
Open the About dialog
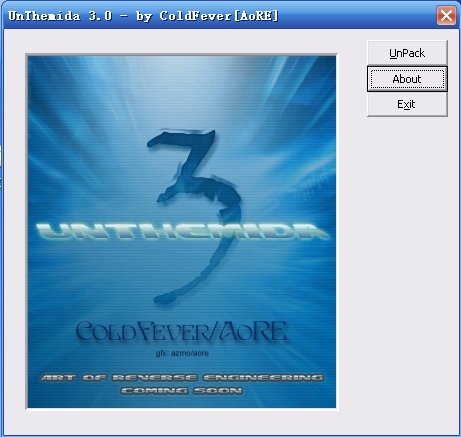coord(407,79)
